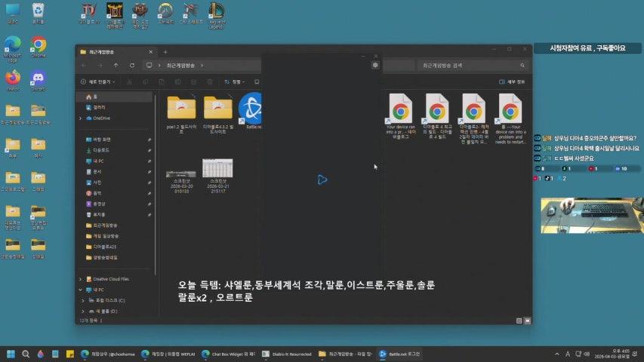Open the 디아블로4 3.2 빌드사이트 folder
The height and width of the screenshot is (362, 644).
point(218,114)
